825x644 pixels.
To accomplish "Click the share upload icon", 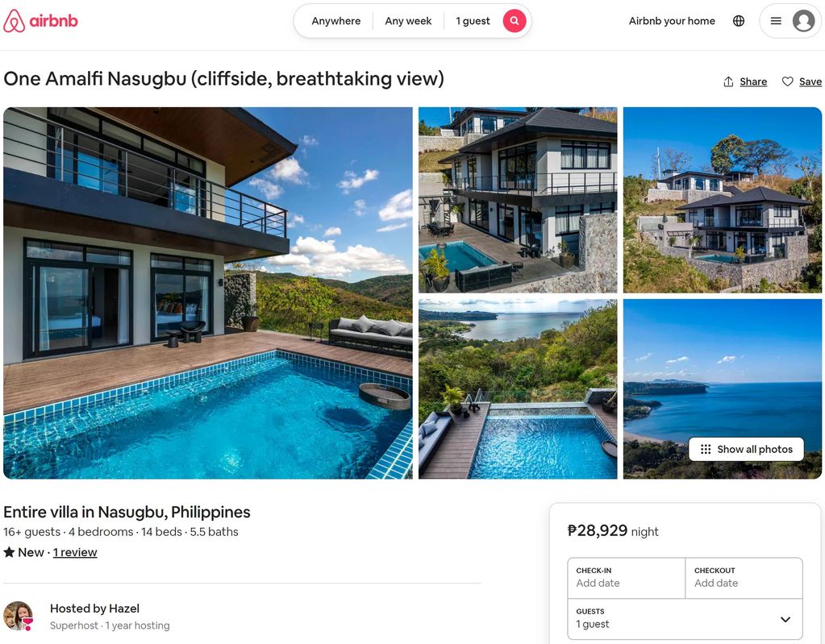I will point(728,81).
